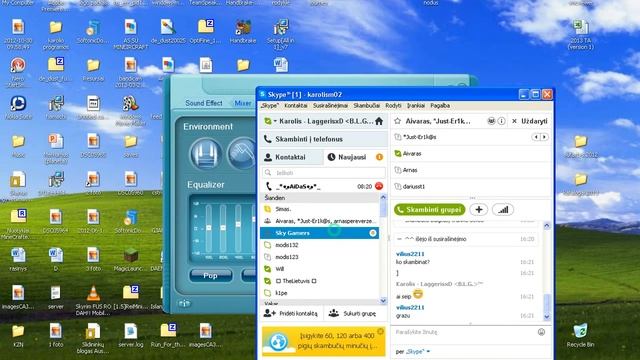Image resolution: width=640 pixels, height=360 pixels.
Task: Open the Įrankiai menu
Action: click(416, 105)
